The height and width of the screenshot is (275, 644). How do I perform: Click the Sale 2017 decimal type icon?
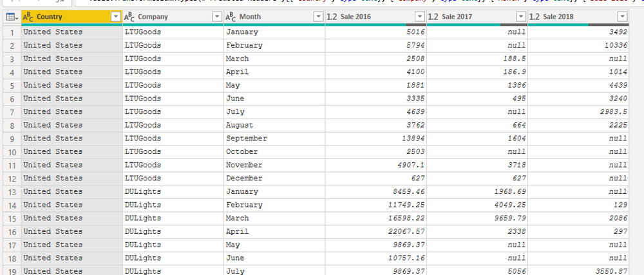point(434,16)
